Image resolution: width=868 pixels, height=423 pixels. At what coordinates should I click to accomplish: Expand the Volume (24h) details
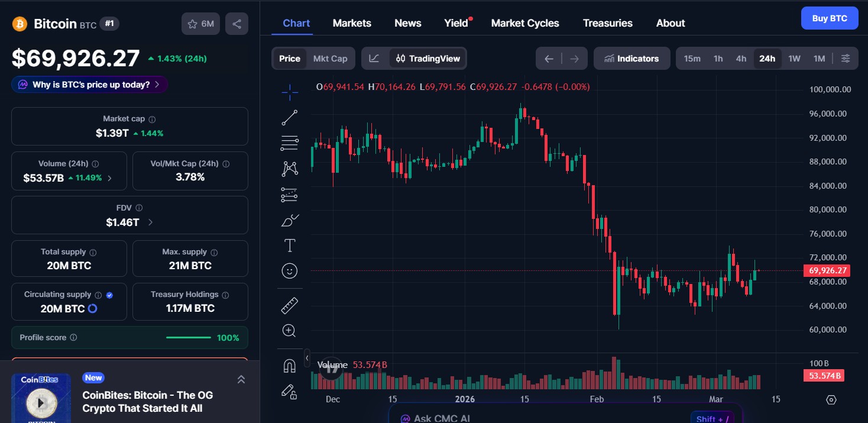pyautogui.click(x=110, y=177)
